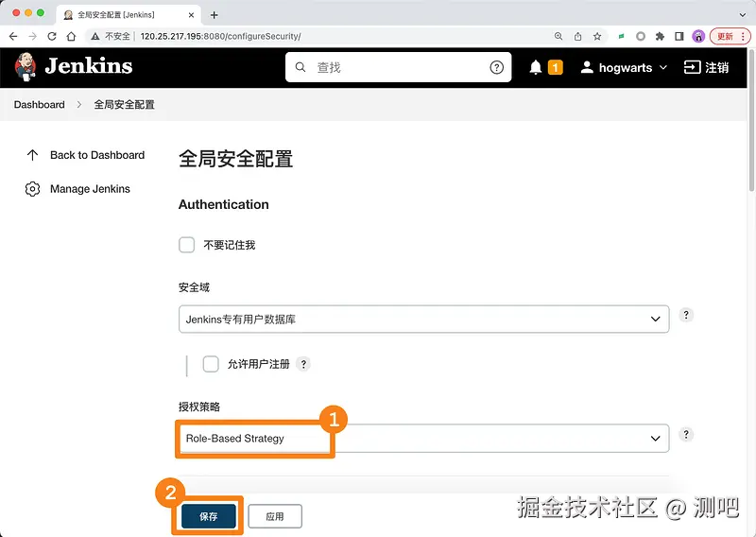The height and width of the screenshot is (537, 756).
Task: Click the red 更新 update button
Action: click(730, 36)
